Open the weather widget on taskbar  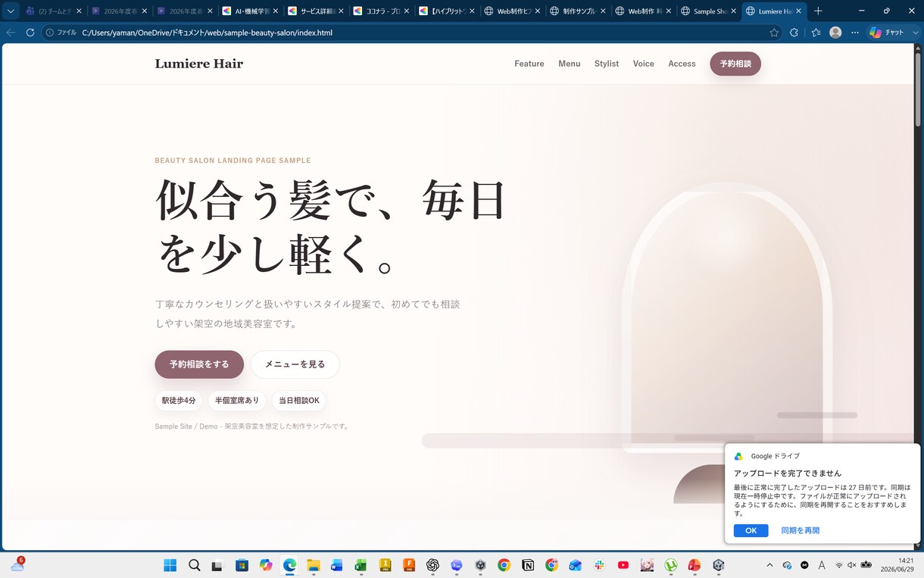(17, 565)
